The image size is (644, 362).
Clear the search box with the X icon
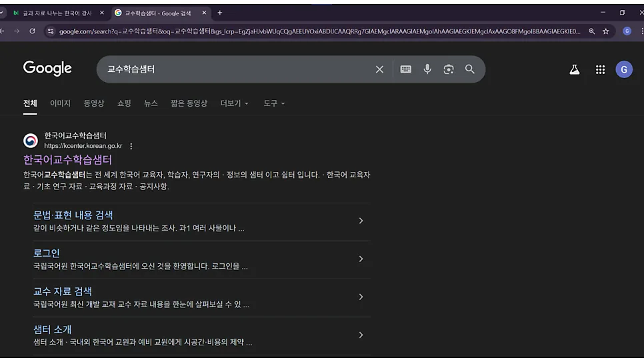coord(379,69)
